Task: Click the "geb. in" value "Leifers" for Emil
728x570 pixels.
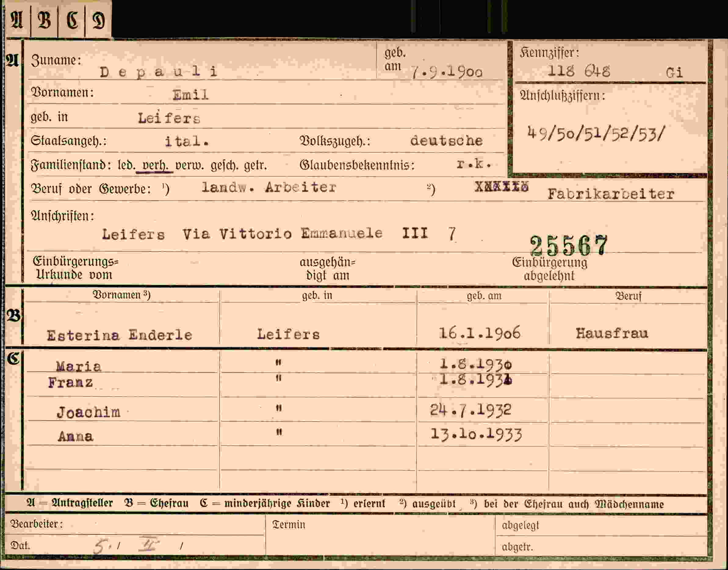Action: tap(169, 118)
